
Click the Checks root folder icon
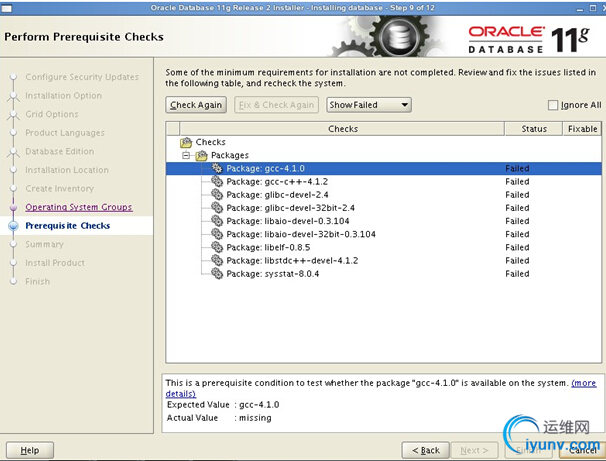186,142
